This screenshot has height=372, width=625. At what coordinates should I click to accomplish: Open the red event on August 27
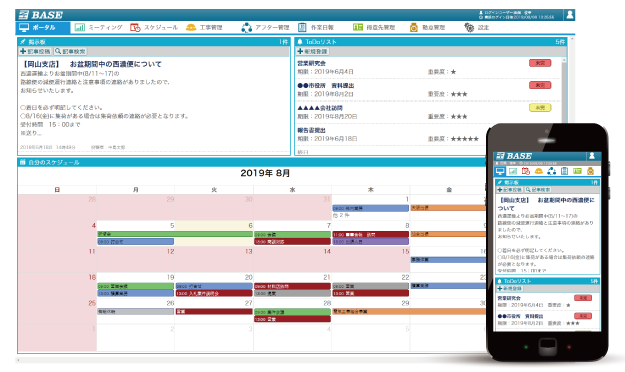[x=214, y=311]
